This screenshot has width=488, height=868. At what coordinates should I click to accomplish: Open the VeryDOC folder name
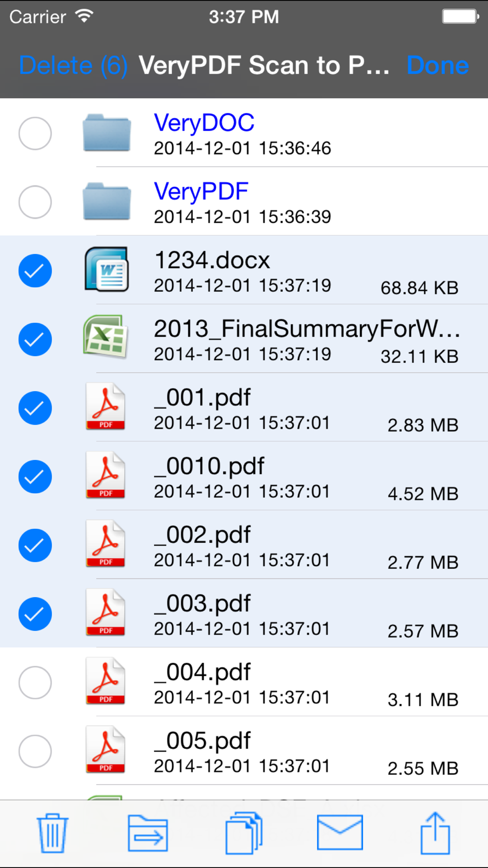pyautogui.click(x=204, y=123)
